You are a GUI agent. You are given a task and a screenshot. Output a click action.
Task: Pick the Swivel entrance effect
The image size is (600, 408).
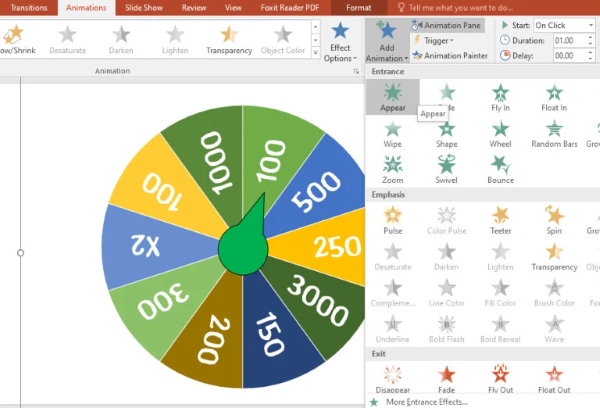pos(446,170)
